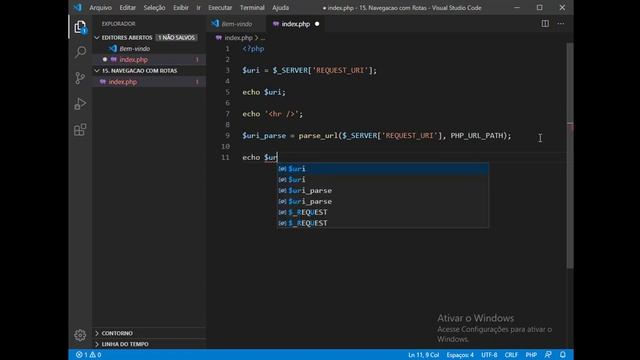640x360 pixels.
Task: Open the Exibir menu
Action: pyautogui.click(x=181, y=8)
